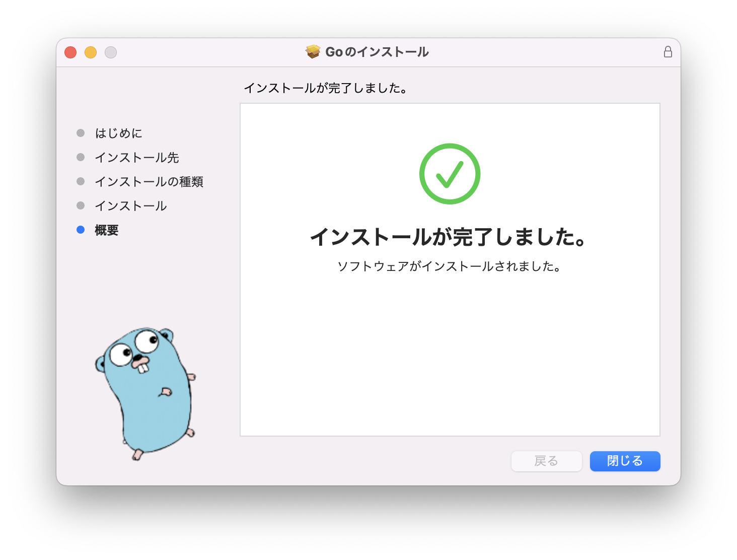This screenshot has height=560, width=737.
Task: Select the Goのインストール title bar text
Action: point(377,51)
